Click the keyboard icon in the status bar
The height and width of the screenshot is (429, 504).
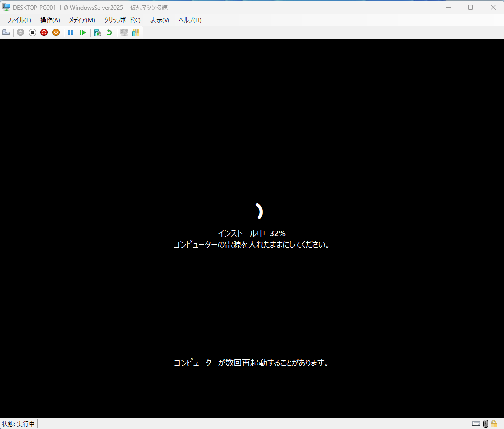tap(476, 424)
